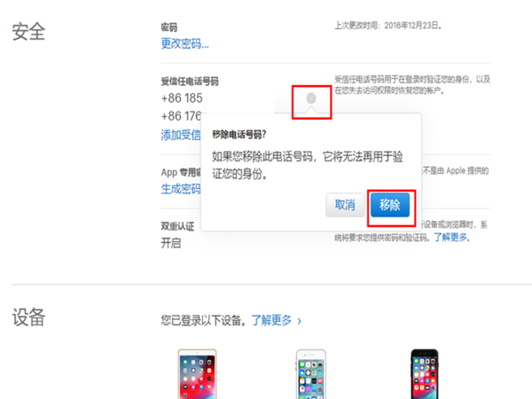Click the +86 176 trusted phone number
Viewport: 532px width, 399px height.
[x=181, y=116]
